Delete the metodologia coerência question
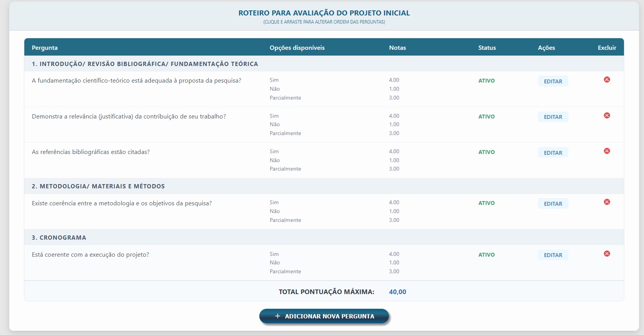 [607, 202]
